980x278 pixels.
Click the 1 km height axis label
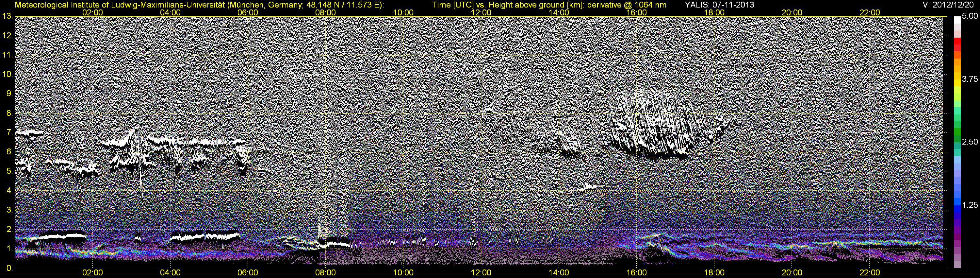point(9,249)
